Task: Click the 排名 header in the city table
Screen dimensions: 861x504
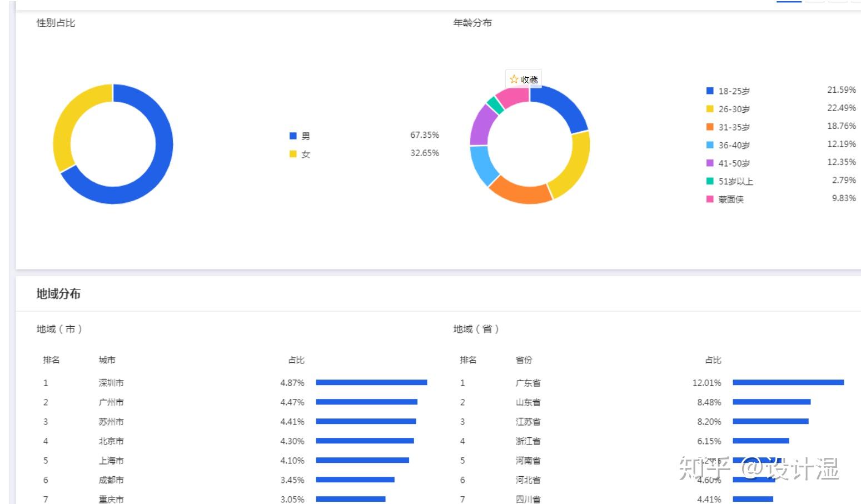Action: click(x=51, y=360)
